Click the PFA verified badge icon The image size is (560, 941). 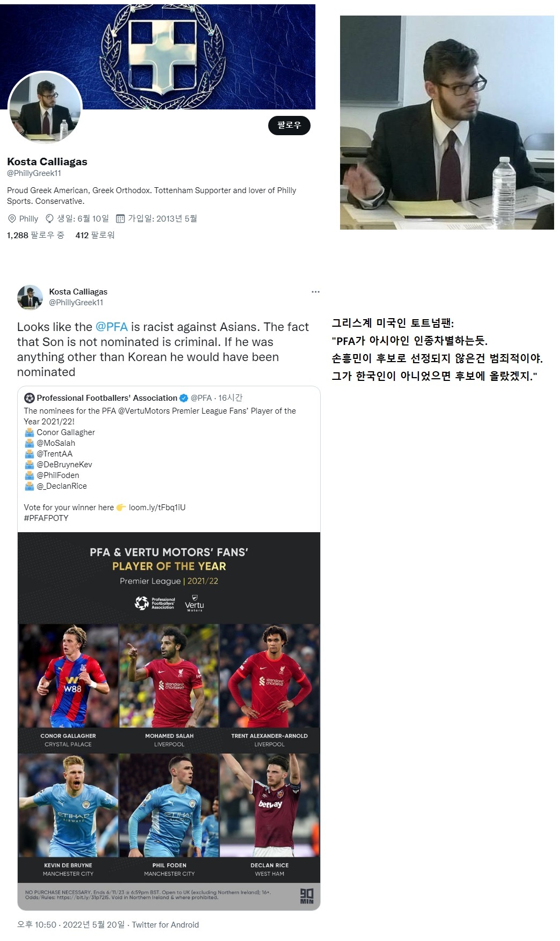(x=183, y=398)
